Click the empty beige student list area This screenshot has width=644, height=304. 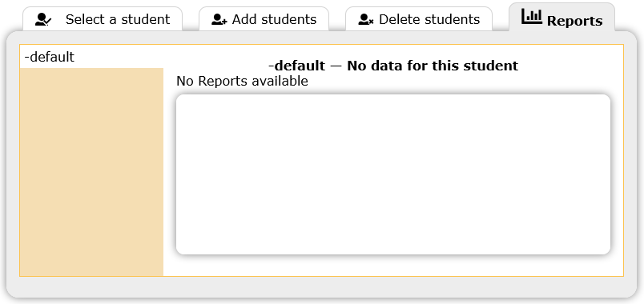pyautogui.click(x=91, y=172)
